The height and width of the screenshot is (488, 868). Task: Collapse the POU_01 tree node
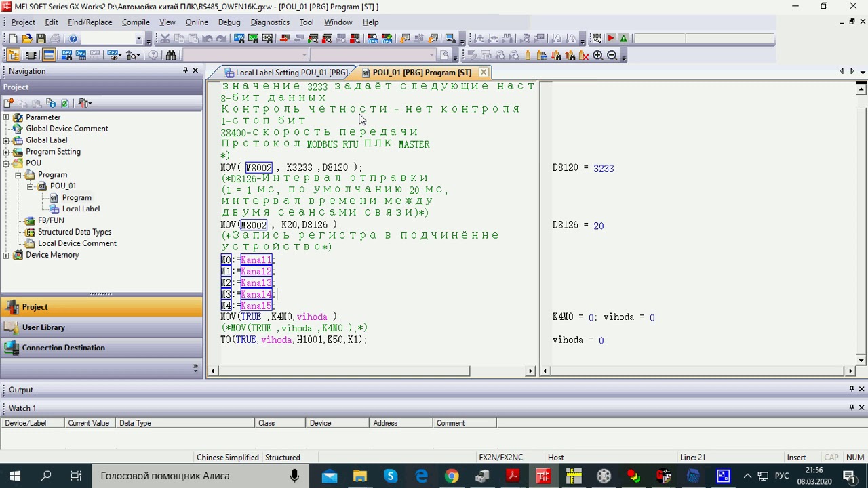point(31,186)
